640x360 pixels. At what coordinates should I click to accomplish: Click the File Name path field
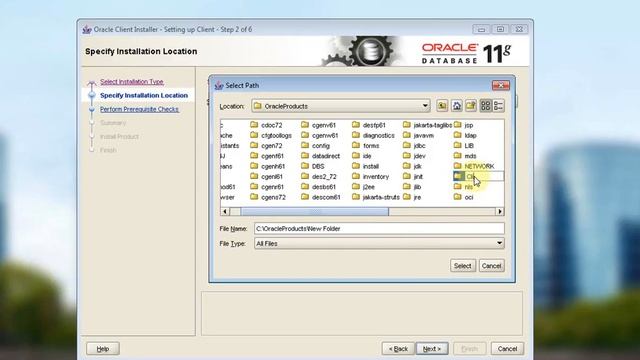(379, 229)
